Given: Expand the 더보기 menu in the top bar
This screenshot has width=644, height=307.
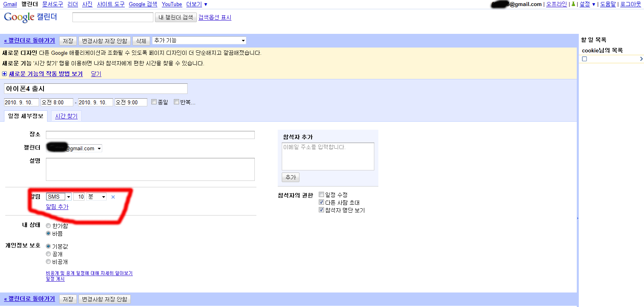Looking at the screenshot, I should tap(197, 4).
